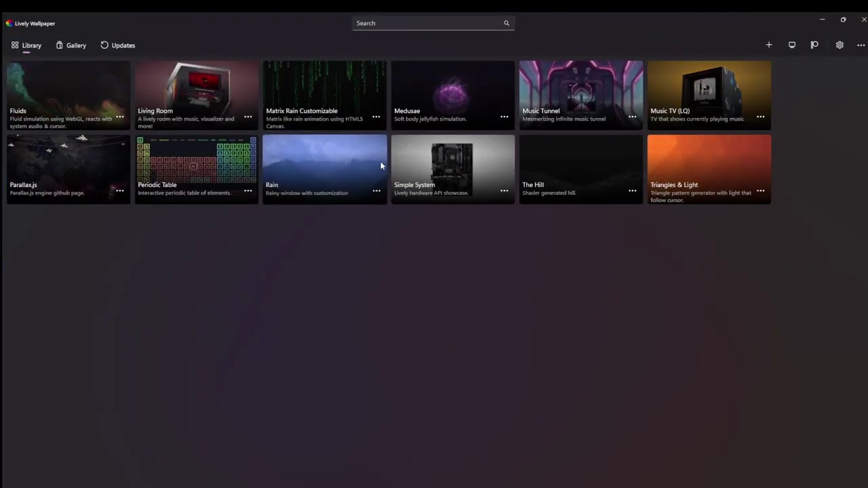Click the plus icon to add wallpaper
This screenshot has height=488, width=868.
769,45
